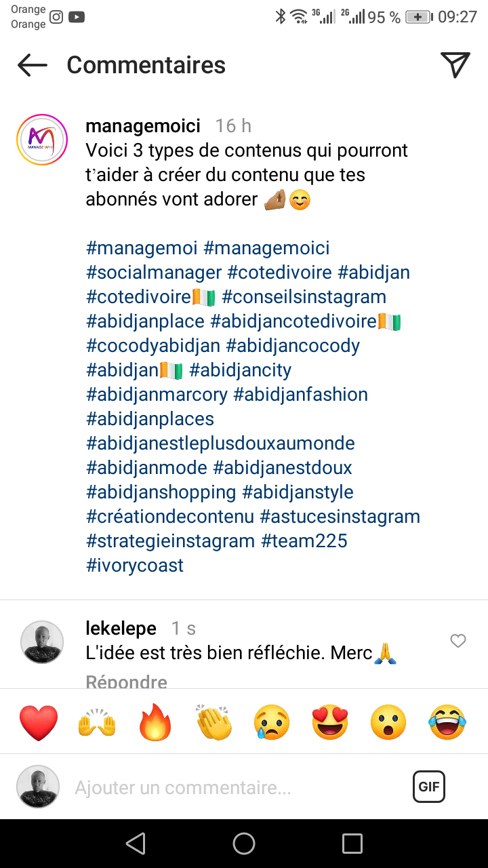Tap the surprised face emoji
Viewport: 488px width, 868px height.
coord(388,722)
